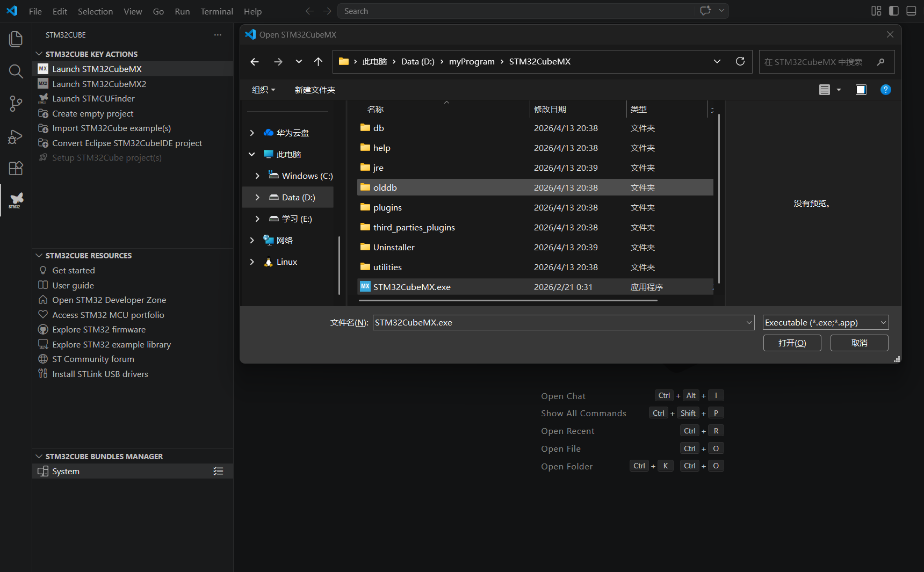Click the Get started lightbulb icon
This screenshot has height=572, width=924.
[43, 270]
